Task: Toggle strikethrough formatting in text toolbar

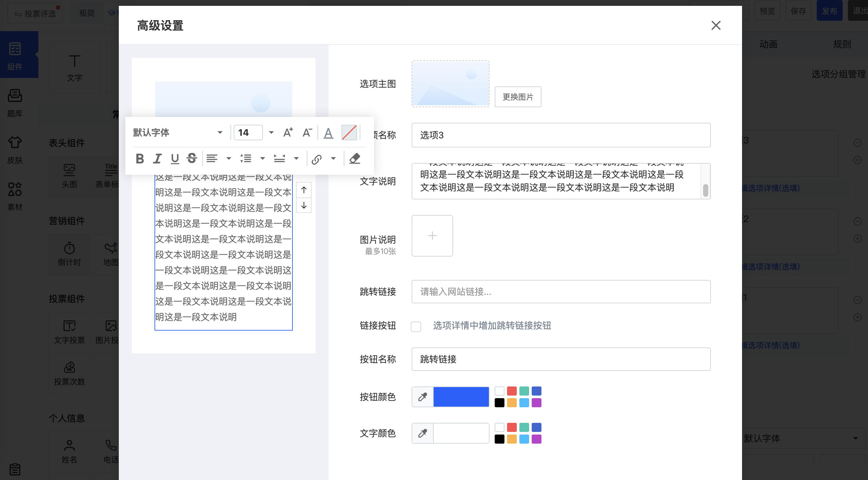Action: pos(192,158)
